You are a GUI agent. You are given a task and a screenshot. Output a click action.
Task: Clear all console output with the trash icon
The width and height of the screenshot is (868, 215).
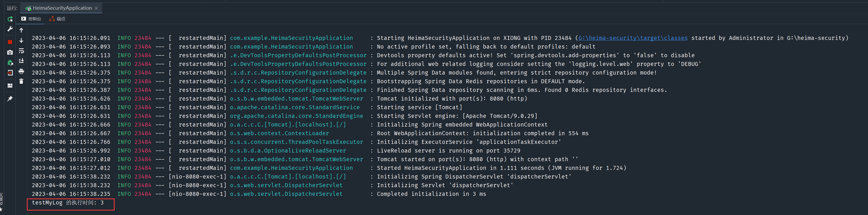point(21,81)
